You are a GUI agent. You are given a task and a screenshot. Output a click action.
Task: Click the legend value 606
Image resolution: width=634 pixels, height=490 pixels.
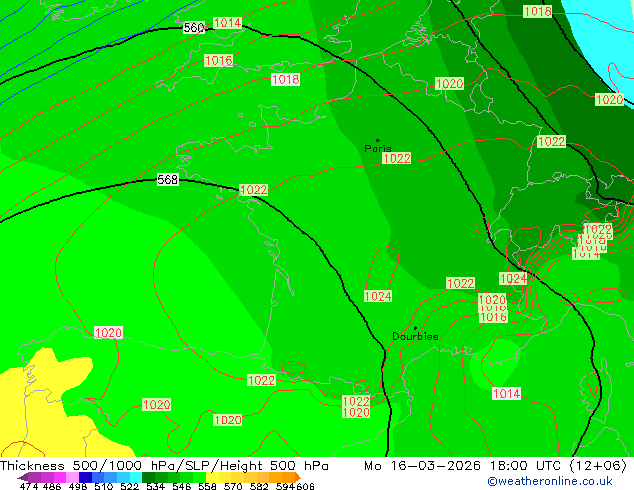[x=305, y=486]
